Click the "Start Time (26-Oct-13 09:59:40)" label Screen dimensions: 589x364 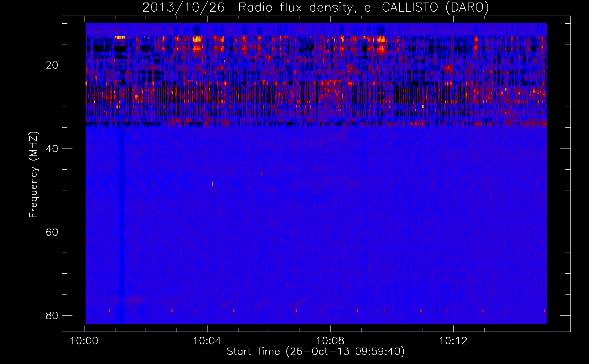[316, 352]
